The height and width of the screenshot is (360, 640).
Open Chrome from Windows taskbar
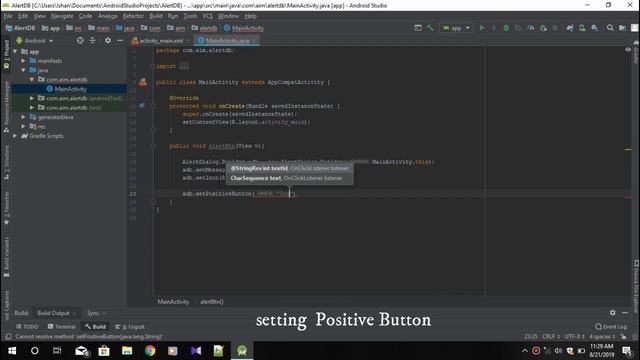(150, 351)
